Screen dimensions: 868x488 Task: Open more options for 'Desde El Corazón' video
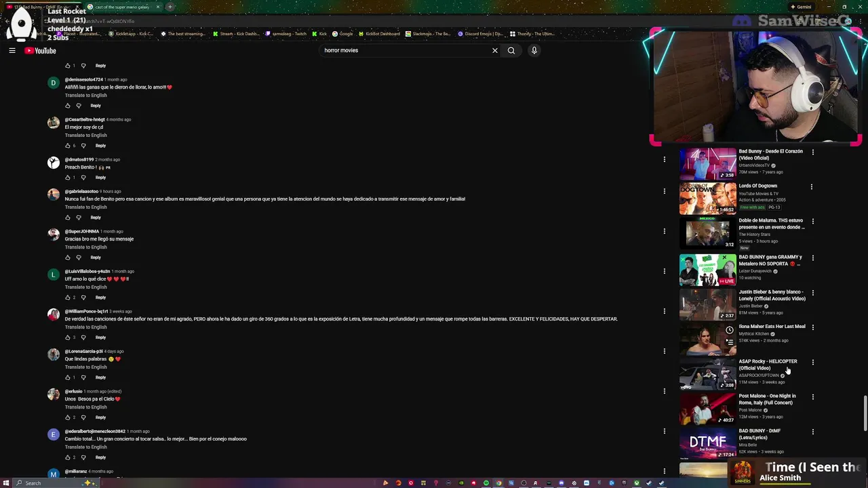coord(812,152)
